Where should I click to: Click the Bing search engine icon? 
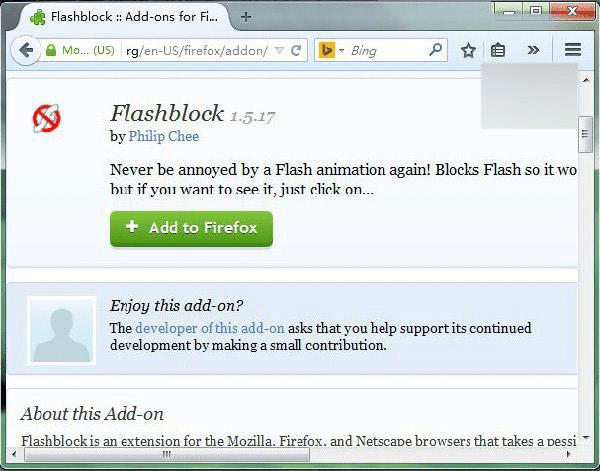[327, 50]
